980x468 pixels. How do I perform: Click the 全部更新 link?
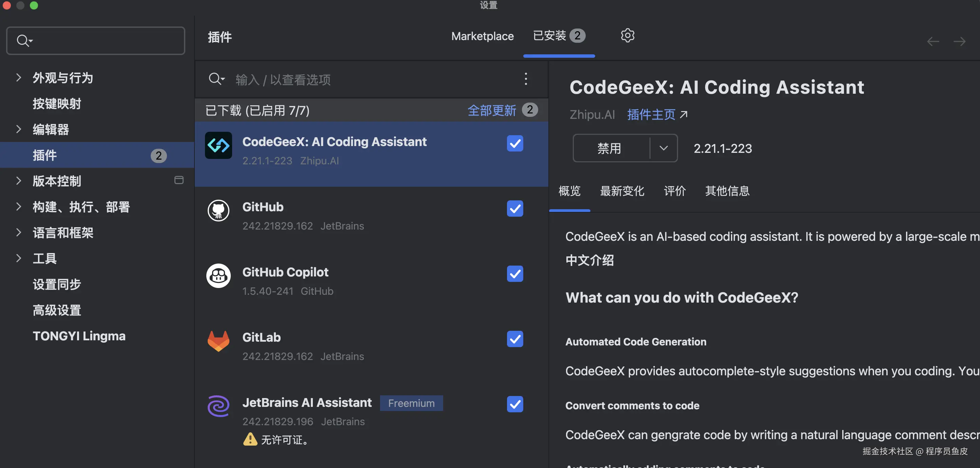pyautogui.click(x=491, y=110)
